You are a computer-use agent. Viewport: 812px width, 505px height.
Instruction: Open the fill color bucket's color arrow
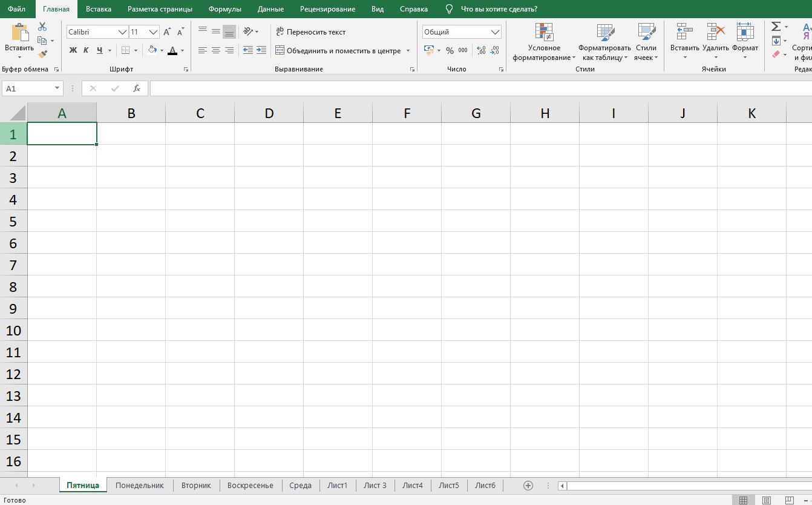163,51
